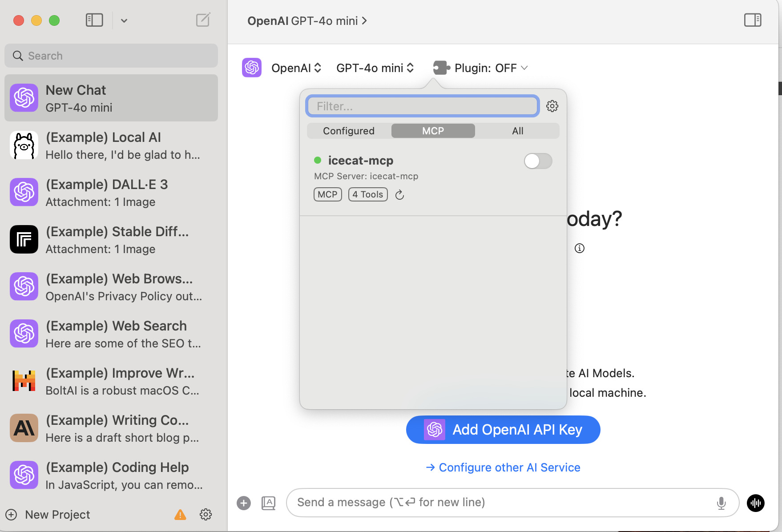Start voice mode with waveform icon
The width and height of the screenshot is (782, 532).
[x=755, y=503]
